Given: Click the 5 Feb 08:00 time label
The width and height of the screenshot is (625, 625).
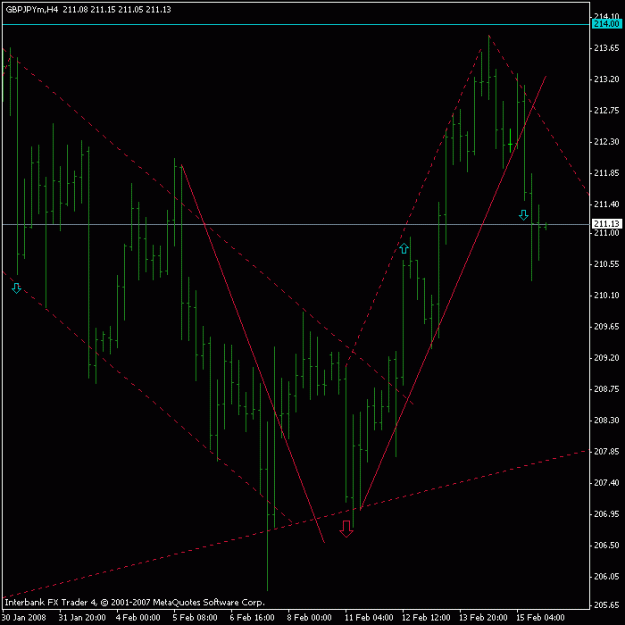Looking at the screenshot, I should [x=195, y=617].
